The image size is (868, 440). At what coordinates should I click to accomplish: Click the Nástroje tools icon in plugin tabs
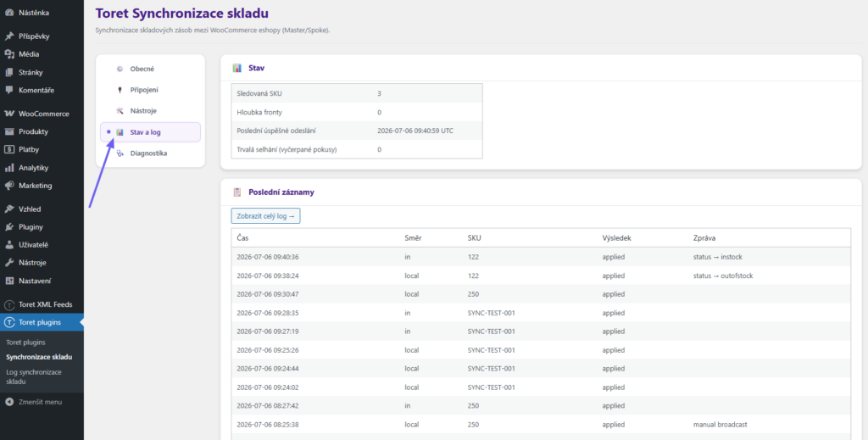click(x=119, y=111)
